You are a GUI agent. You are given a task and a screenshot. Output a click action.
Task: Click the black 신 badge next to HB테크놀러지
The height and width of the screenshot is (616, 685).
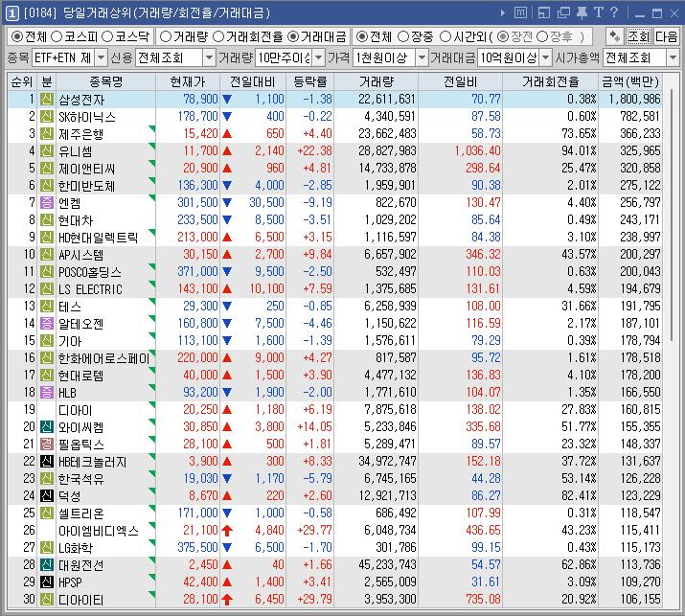[47, 462]
